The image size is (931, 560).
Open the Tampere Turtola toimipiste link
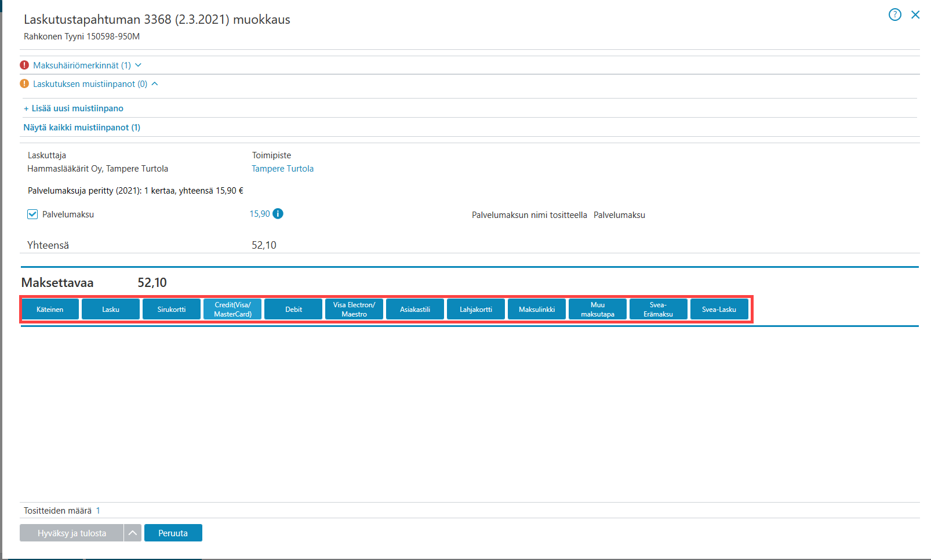(282, 169)
